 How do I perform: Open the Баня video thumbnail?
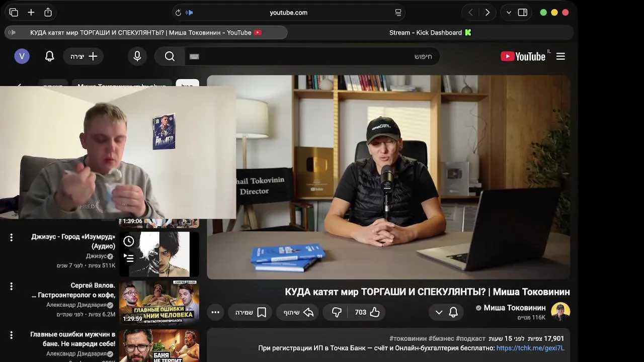point(159,346)
